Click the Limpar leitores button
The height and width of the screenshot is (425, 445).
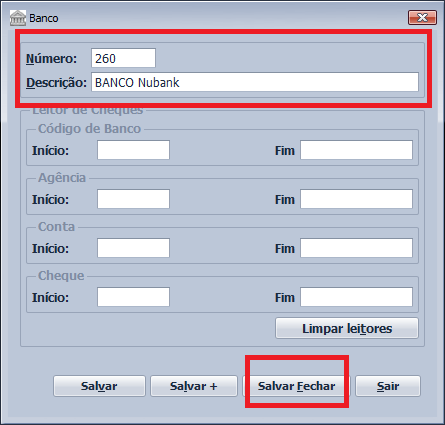point(347,328)
